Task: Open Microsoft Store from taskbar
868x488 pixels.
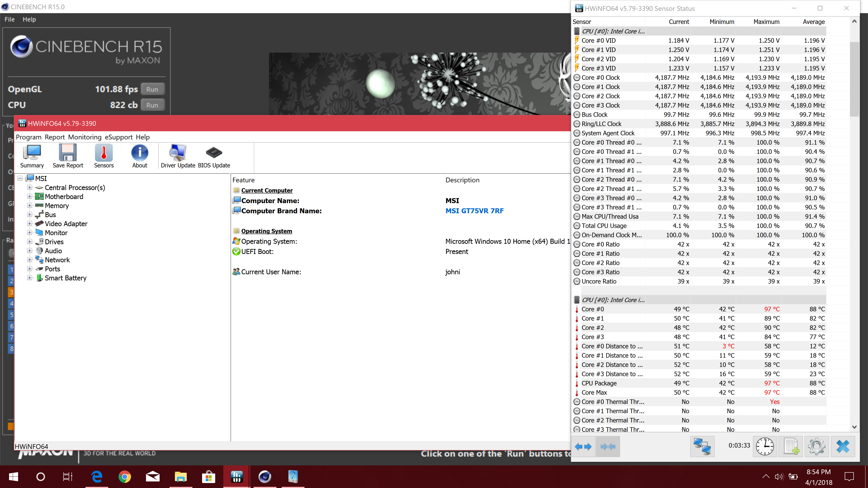Action: click(209, 476)
